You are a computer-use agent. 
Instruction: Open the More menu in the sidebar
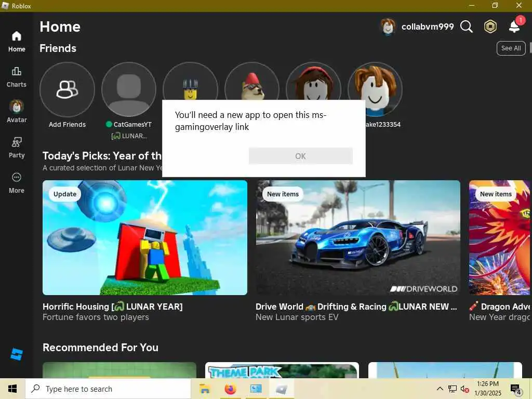pos(17,183)
